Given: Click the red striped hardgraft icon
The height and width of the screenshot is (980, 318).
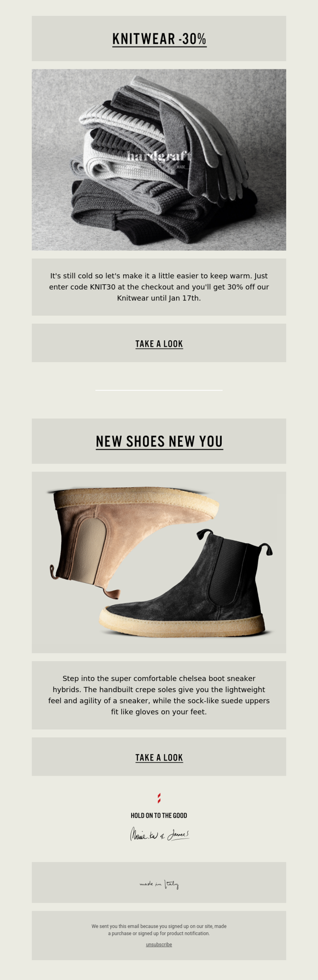Looking at the screenshot, I should (x=159, y=798).
